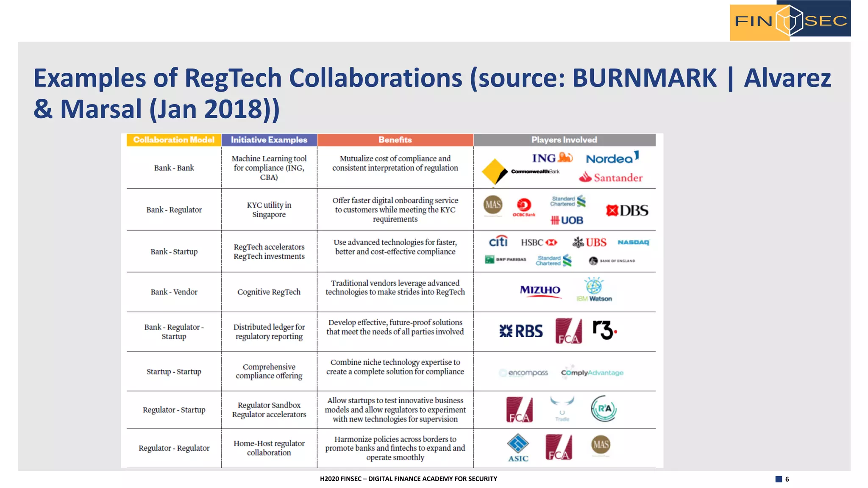Click the H2020 FINSEC footer text
Screen dimensions: 868x488
coord(409,479)
